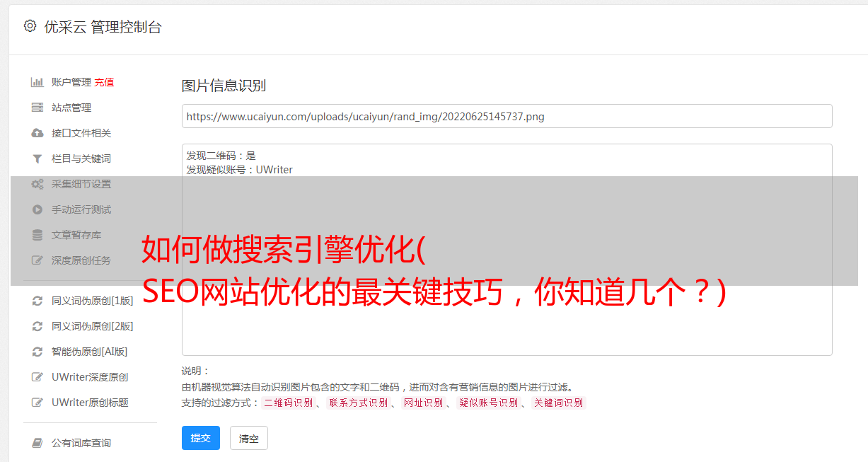Click the 发现疑似账号：UWriter result line
The height and width of the screenshot is (462, 868).
(240, 170)
